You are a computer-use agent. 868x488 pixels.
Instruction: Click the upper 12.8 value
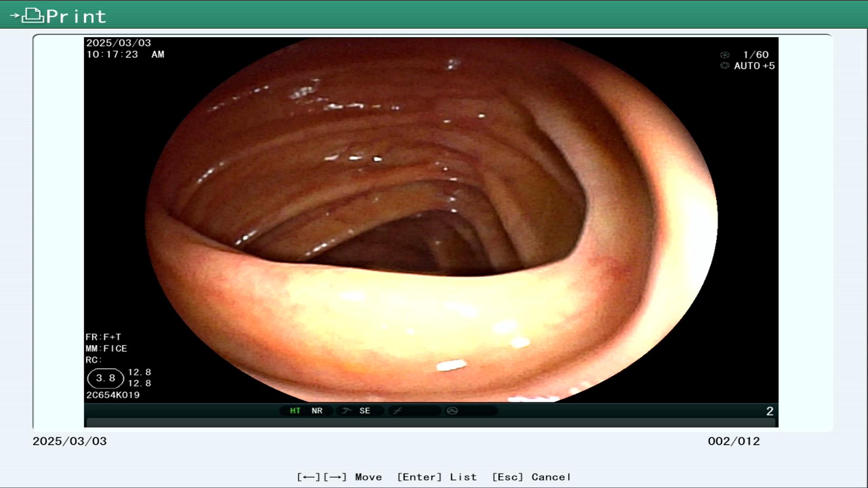tap(139, 372)
